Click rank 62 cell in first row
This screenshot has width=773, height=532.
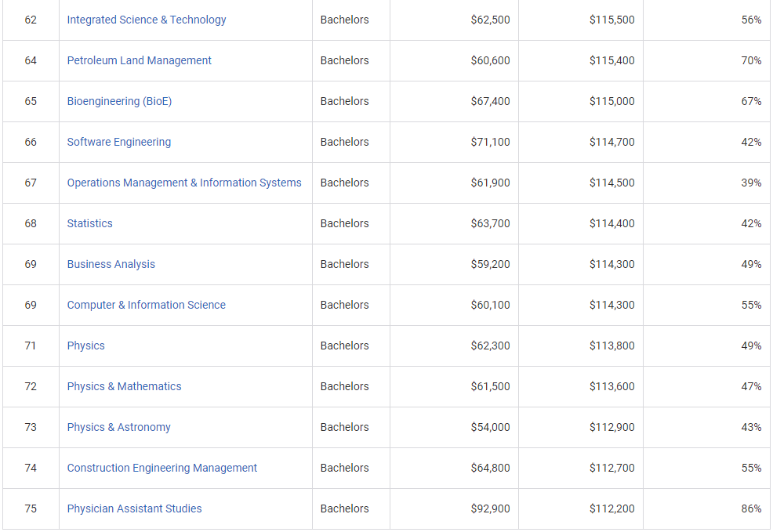click(31, 20)
